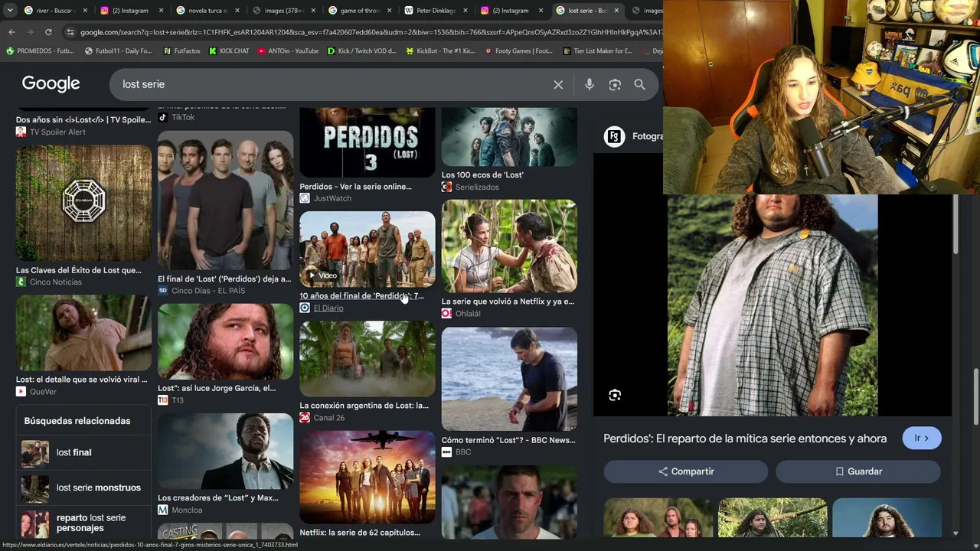The width and height of the screenshot is (980, 551).
Task: Open the PROMIEDOS bookmark
Action: tap(40, 51)
